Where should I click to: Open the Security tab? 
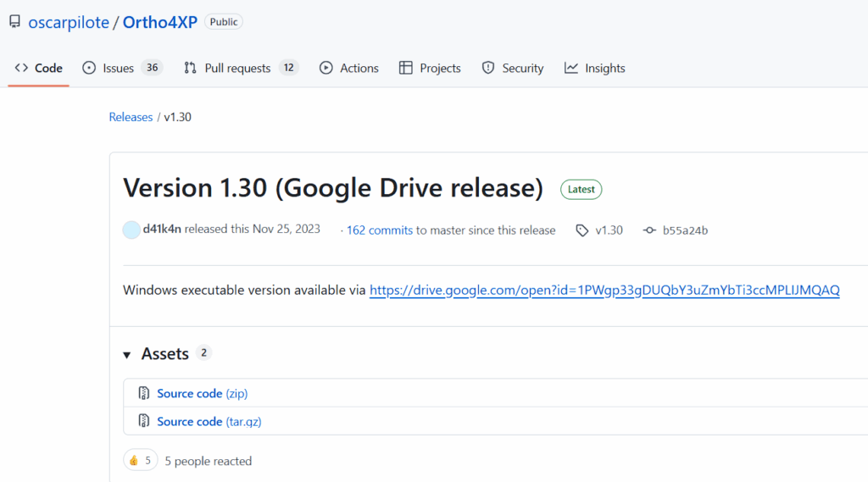[513, 68]
